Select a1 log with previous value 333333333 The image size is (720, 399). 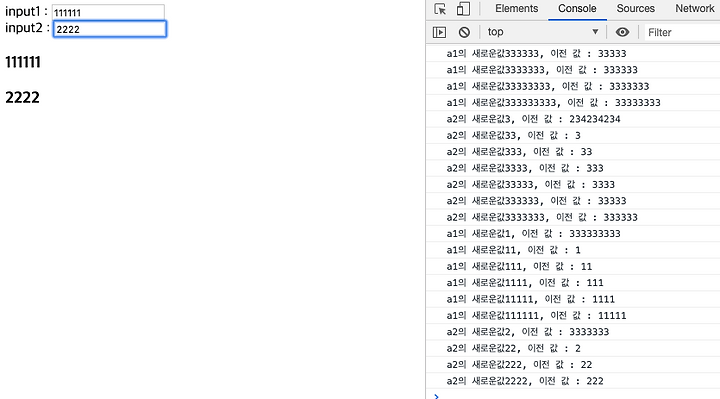click(x=573, y=233)
